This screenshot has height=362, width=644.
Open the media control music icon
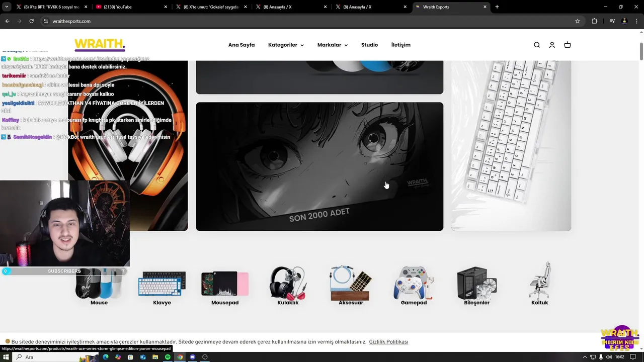[612, 21]
